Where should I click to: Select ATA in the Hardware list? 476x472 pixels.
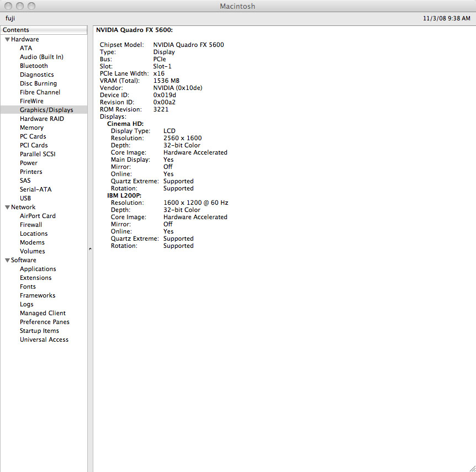(x=26, y=48)
